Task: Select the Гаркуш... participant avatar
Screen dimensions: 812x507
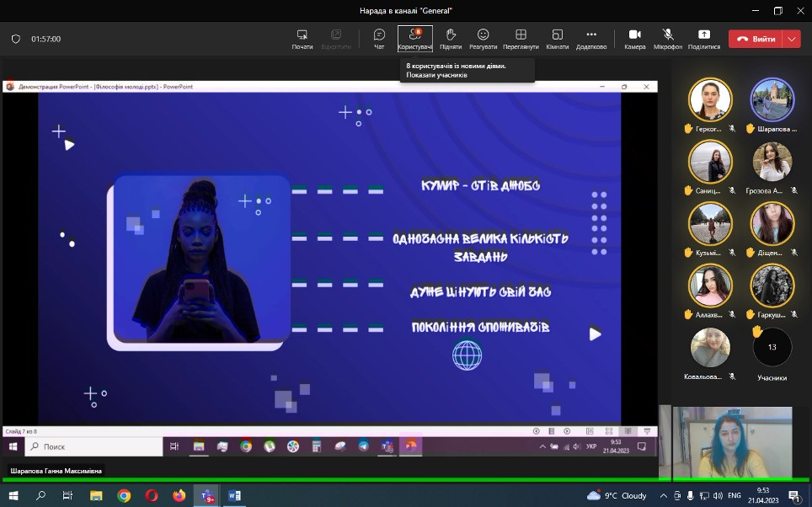Action: [772, 286]
